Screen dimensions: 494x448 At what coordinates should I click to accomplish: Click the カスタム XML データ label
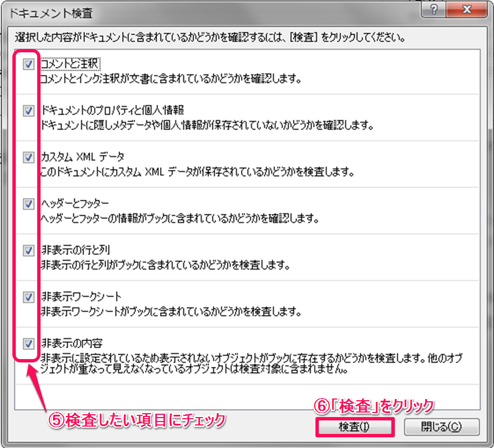[82, 157]
